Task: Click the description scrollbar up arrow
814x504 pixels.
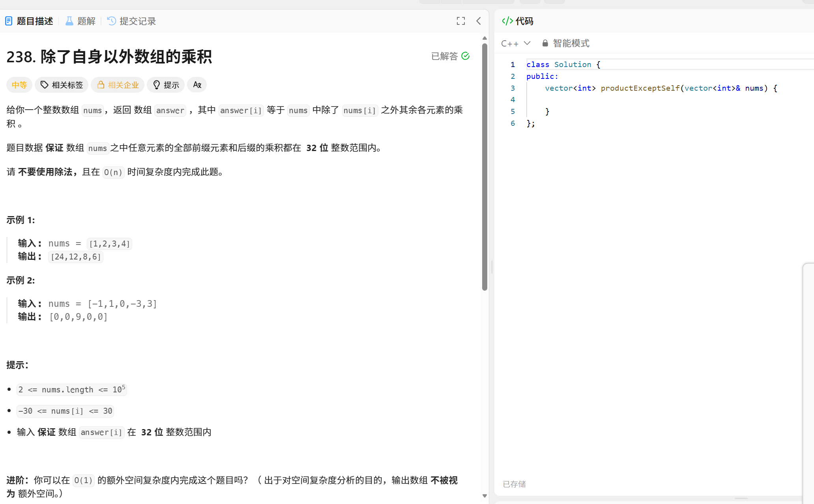Action: 485,38
